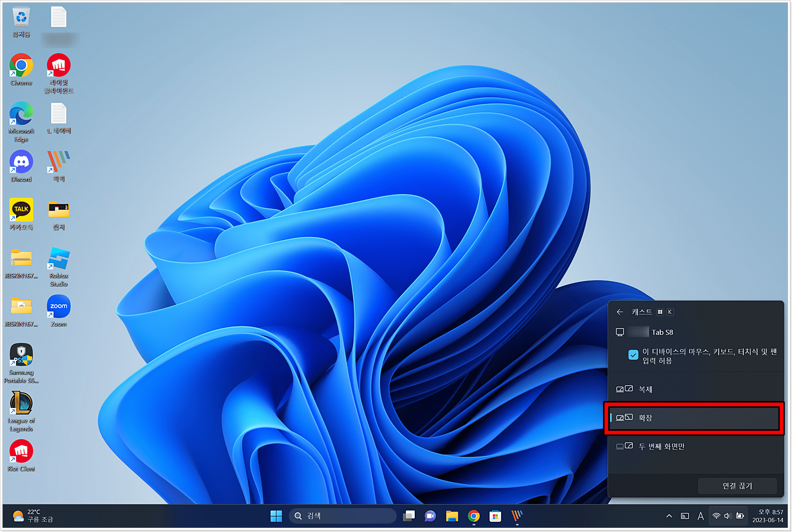The image size is (792, 532).
Task: Click the 연결 끊기 disconnect button
Action: pyautogui.click(x=737, y=486)
